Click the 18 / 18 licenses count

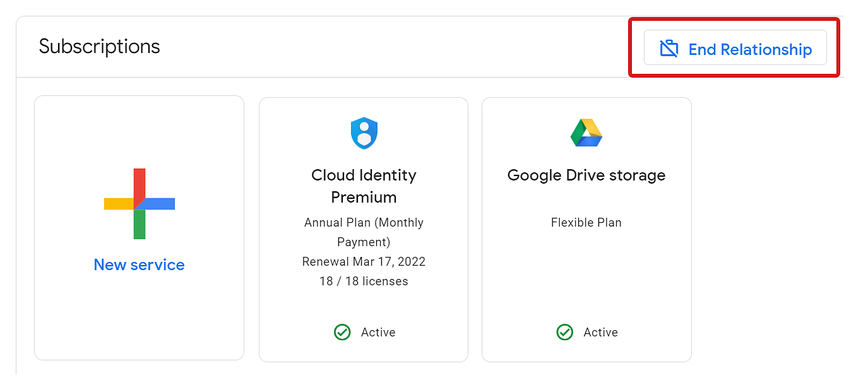coord(364,281)
